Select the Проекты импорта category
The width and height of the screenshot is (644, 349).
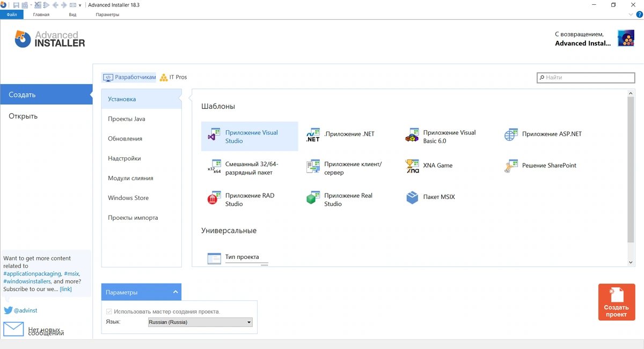pos(142,218)
